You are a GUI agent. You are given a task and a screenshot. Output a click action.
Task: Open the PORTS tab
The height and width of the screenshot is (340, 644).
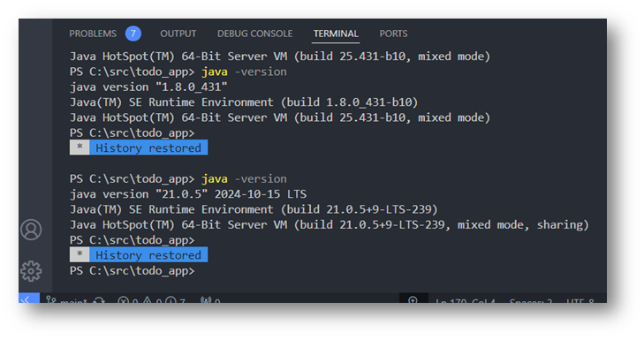click(x=393, y=34)
